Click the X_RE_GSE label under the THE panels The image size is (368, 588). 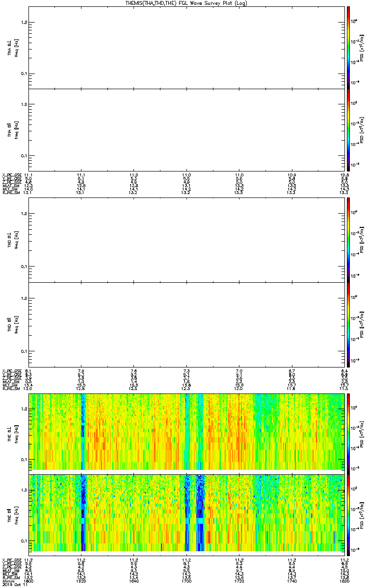coord(11,560)
